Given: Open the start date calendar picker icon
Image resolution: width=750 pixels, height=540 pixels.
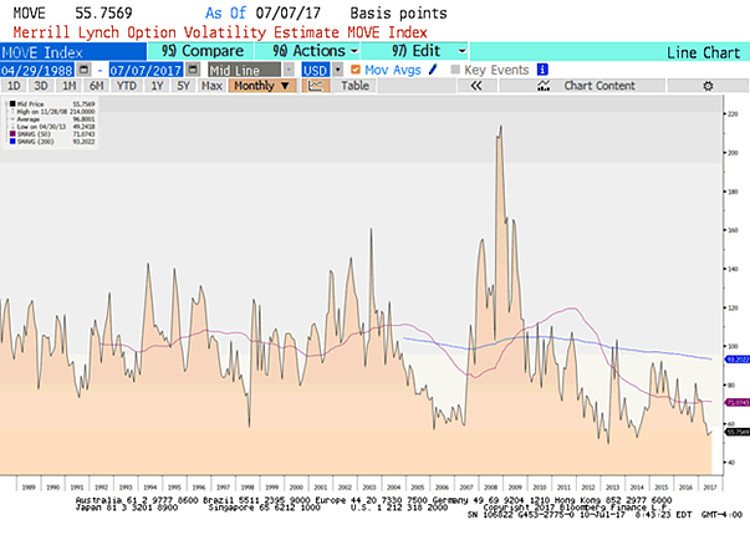Looking at the screenshot, I should coord(82,70).
